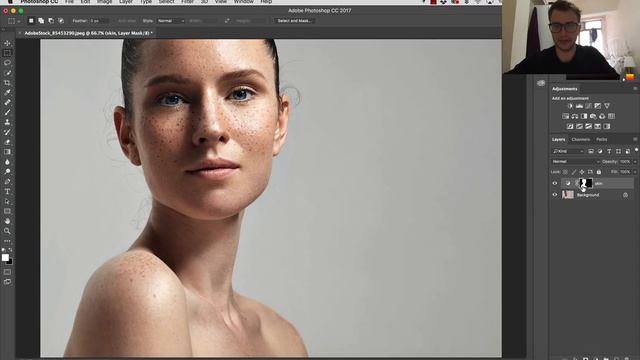
Task: Hide the Background layer visibility eye
Action: (555, 195)
